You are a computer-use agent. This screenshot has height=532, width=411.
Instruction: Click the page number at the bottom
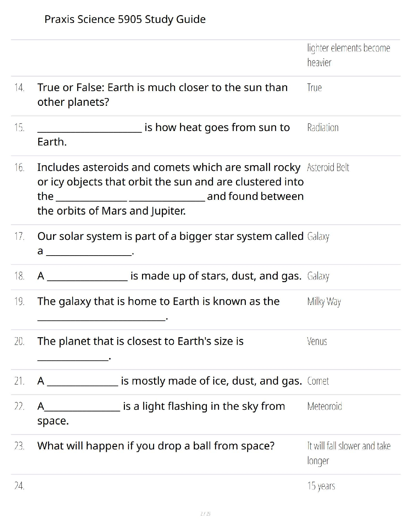[205, 514]
